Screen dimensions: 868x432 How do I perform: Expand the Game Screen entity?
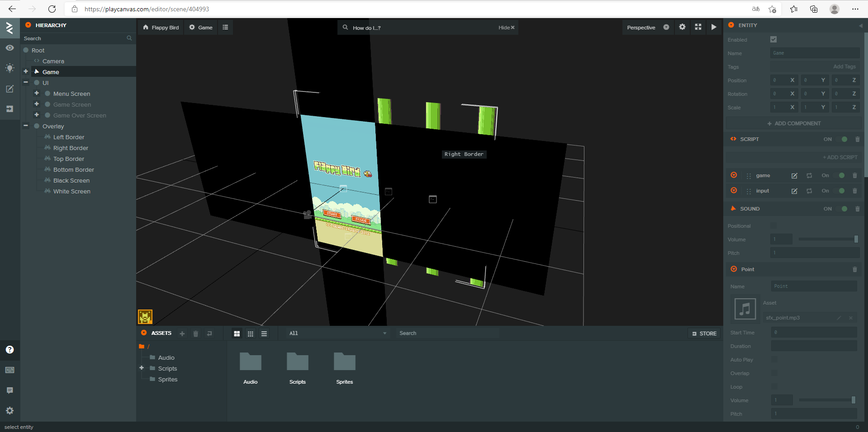[x=37, y=104]
